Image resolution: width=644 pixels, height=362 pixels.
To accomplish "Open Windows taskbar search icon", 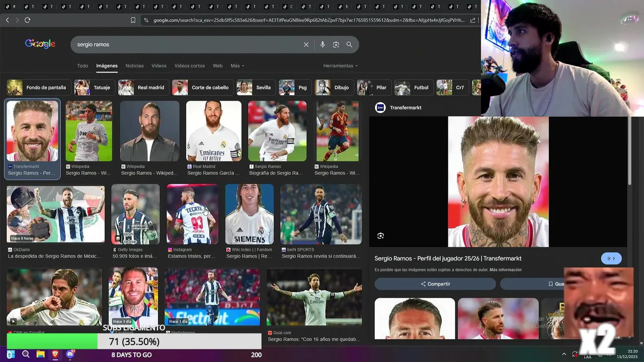I will point(26,354).
